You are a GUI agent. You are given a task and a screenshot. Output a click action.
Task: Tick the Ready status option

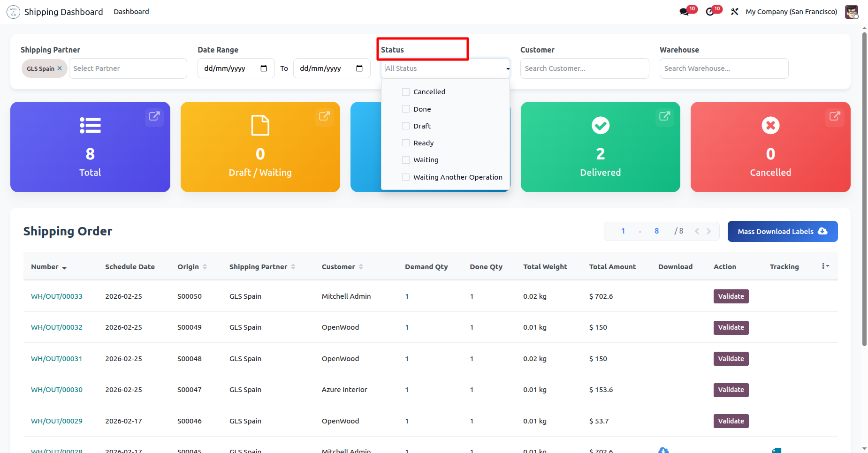coord(406,143)
